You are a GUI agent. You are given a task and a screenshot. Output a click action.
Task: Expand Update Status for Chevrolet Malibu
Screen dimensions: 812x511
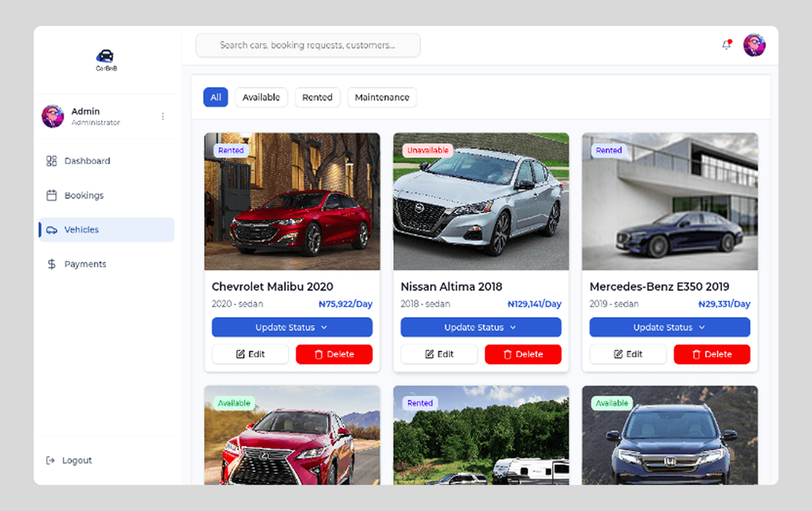coord(292,328)
